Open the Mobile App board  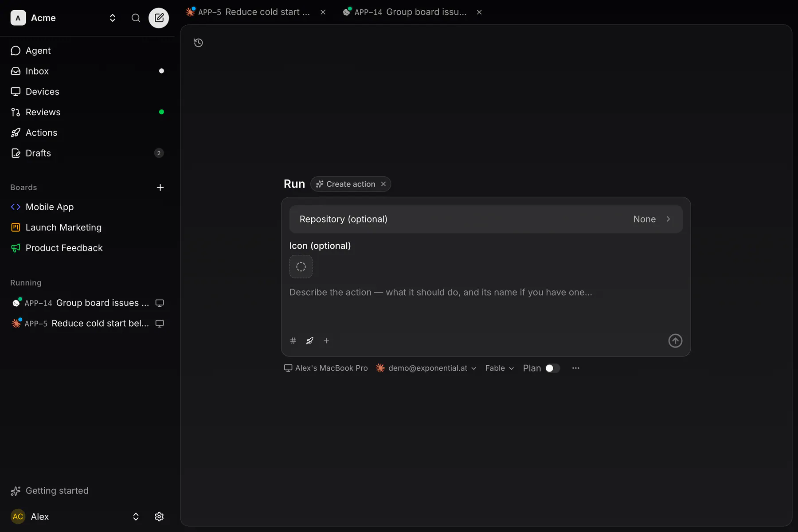[87, 207]
